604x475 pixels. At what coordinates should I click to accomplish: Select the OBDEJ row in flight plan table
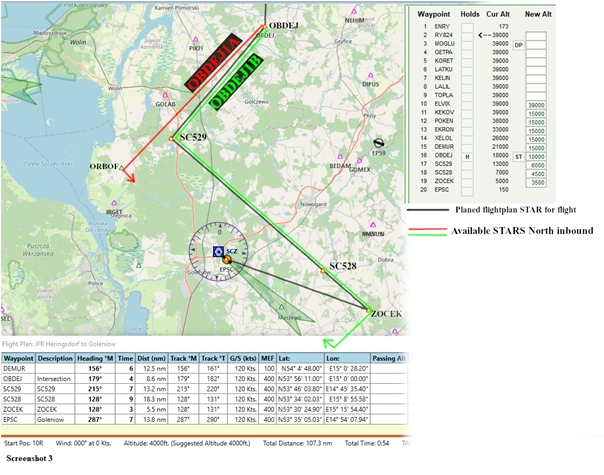pos(204,379)
